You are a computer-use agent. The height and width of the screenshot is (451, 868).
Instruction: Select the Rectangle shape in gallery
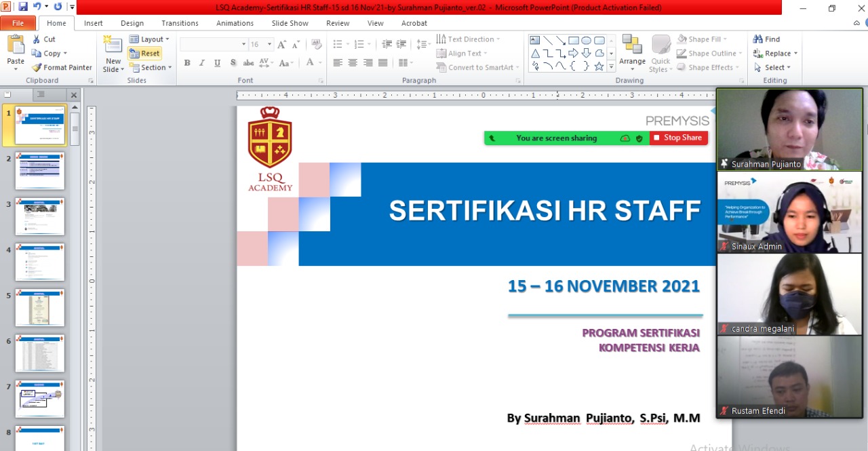[573, 40]
